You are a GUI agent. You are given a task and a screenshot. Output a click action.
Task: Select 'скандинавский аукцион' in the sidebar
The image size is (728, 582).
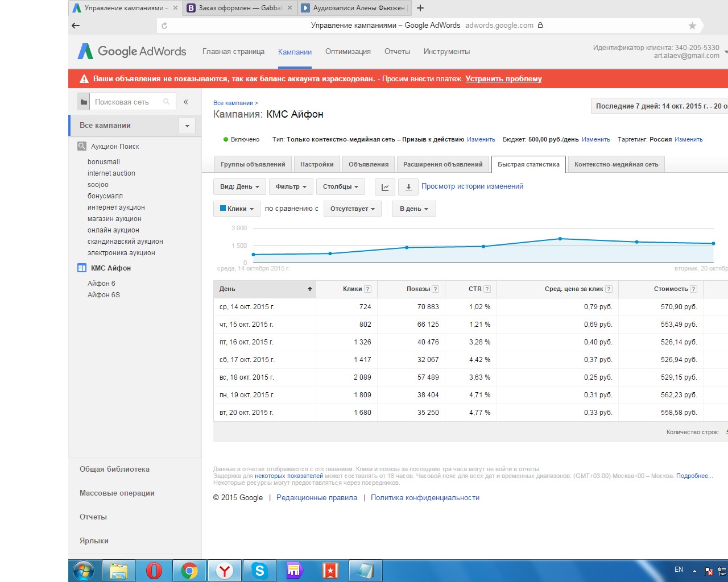pyautogui.click(x=125, y=242)
